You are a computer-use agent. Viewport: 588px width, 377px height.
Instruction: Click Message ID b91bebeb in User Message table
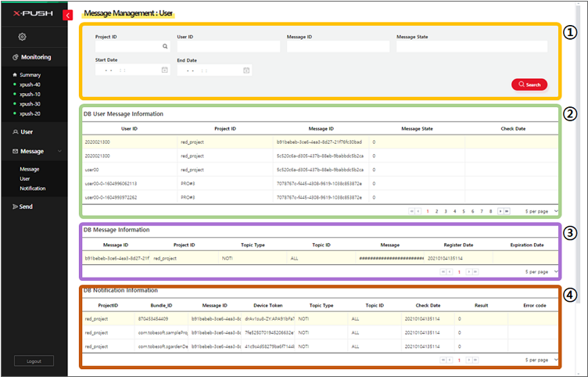pos(319,142)
